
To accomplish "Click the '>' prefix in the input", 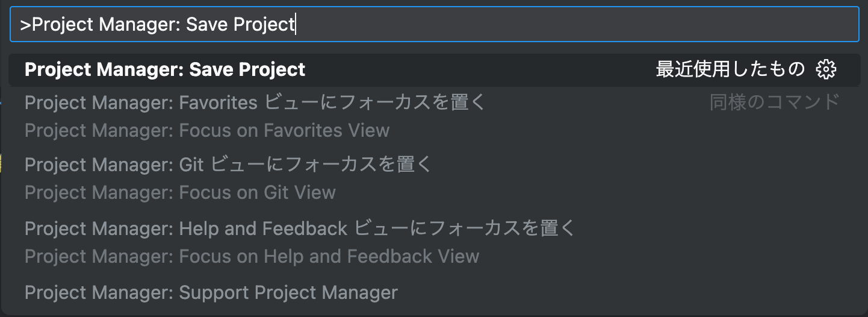I will (25, 24).
